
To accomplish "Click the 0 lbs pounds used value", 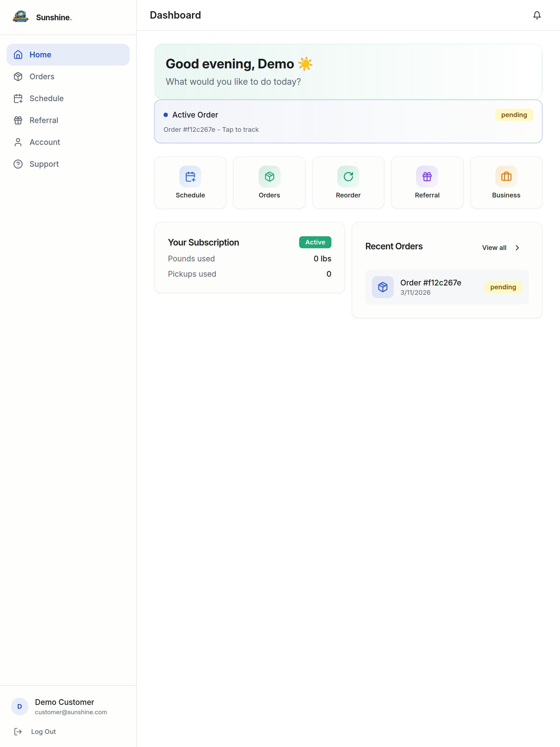I will pos(322,259).
